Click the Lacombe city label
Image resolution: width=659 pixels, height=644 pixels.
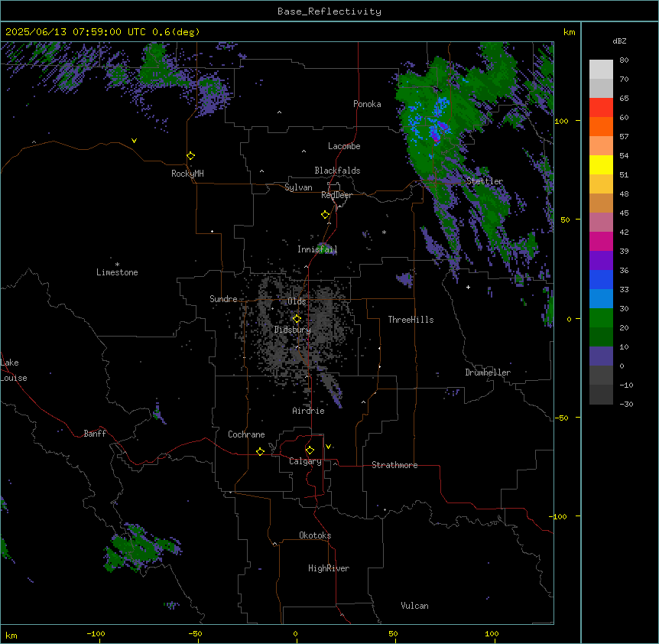344,146
